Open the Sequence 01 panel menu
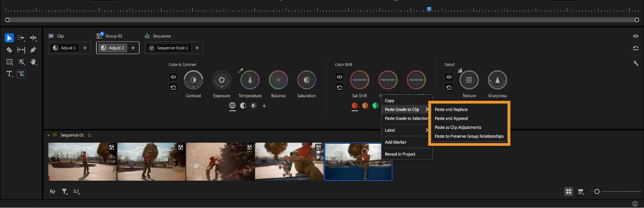The image size is (644, 208). pos(90,135)
